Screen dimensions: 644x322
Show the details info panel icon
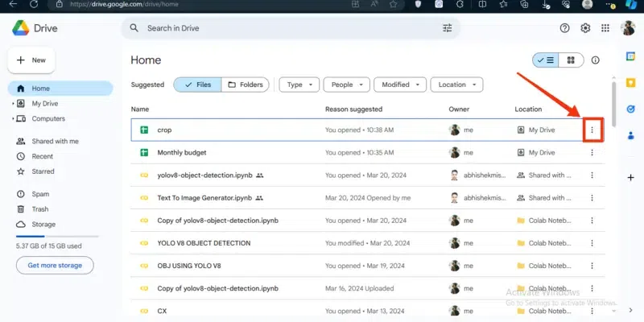595,60
